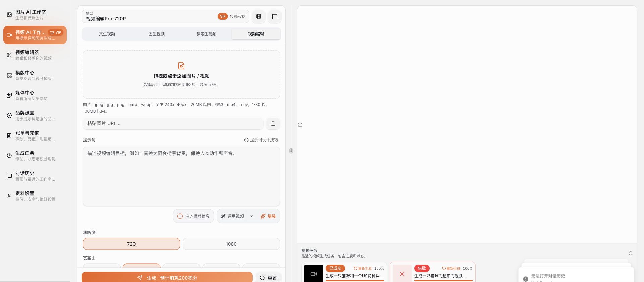Click the 无法打开对话历史 notification toast

(576, 275)
